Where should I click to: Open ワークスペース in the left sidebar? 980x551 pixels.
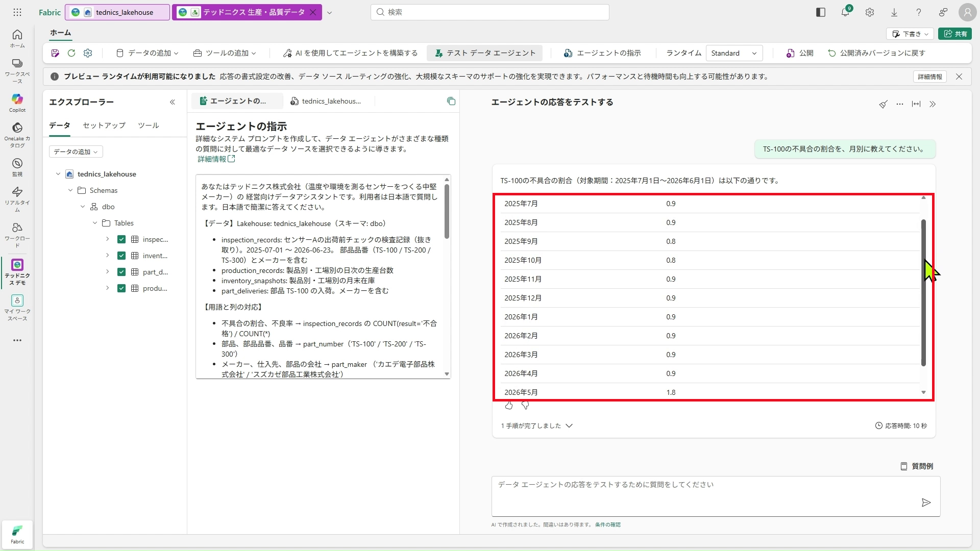[x=17, y=70]
